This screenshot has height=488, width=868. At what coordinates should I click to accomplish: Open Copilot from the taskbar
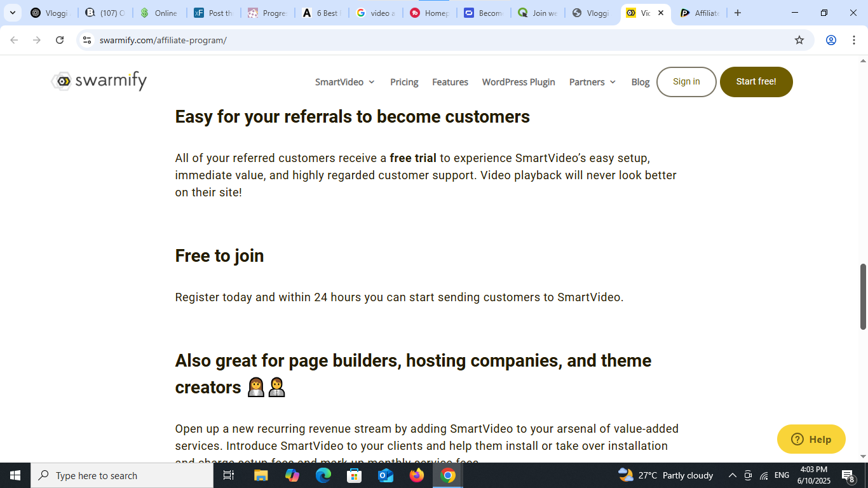point(292,475)
